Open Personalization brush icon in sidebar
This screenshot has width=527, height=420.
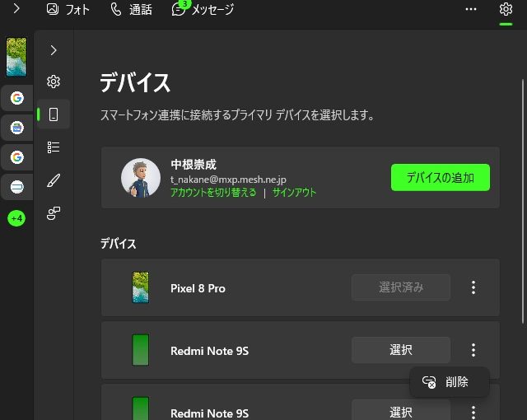pyautogui.click(x=54, y=180)
